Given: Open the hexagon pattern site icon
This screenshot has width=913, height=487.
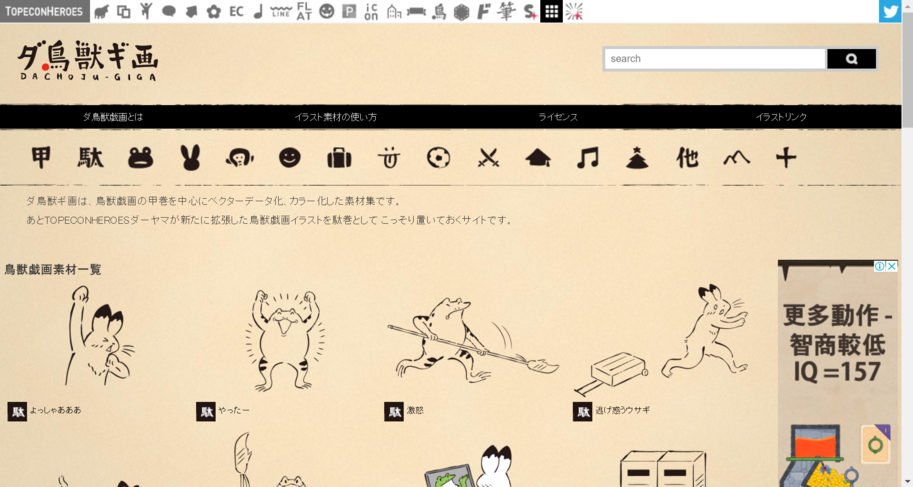Looking at the screenshot, I should 461,12.
